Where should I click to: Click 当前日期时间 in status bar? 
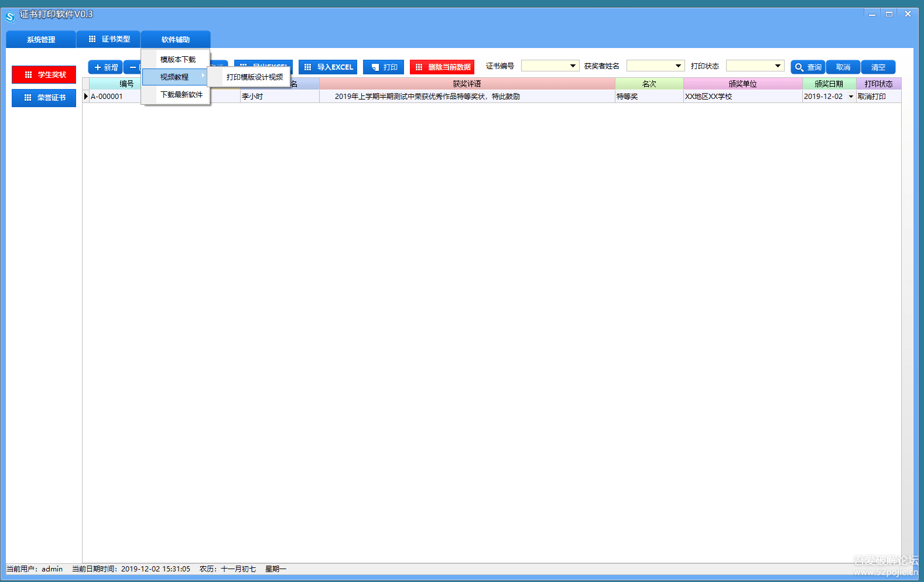click(131, 569)
